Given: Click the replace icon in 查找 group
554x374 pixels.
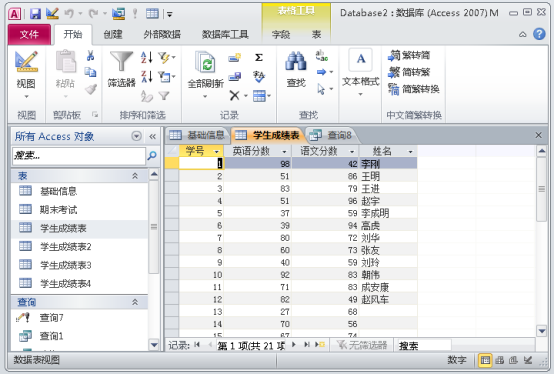Looking at the screenshot, I should tap(322, 56).
